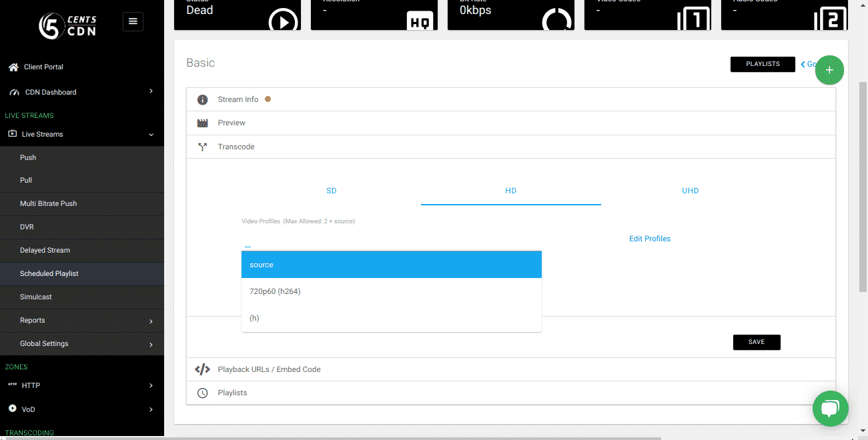Expand the HTTP zones chevron
The image size is (868, 440).
click(x=151, y=385)
